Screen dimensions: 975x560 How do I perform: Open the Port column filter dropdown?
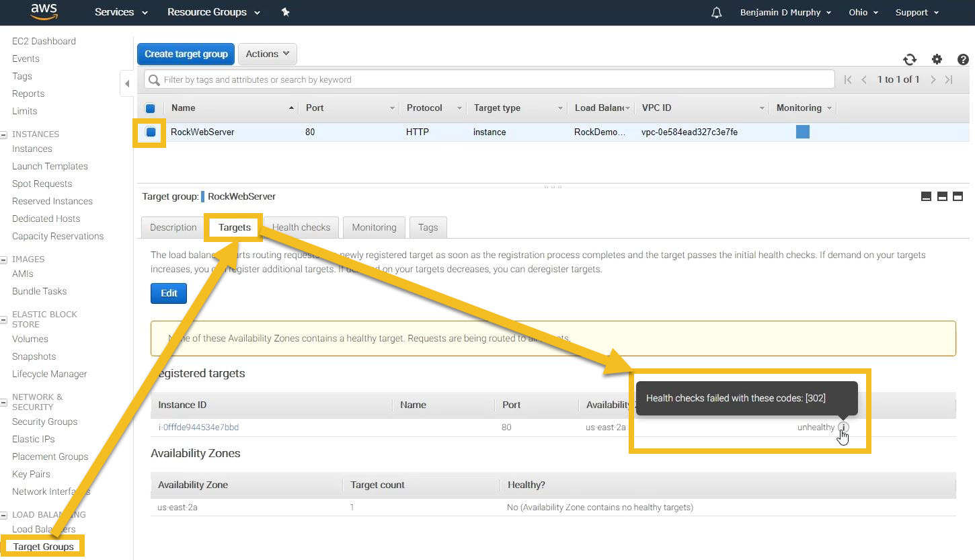[393, 108]
